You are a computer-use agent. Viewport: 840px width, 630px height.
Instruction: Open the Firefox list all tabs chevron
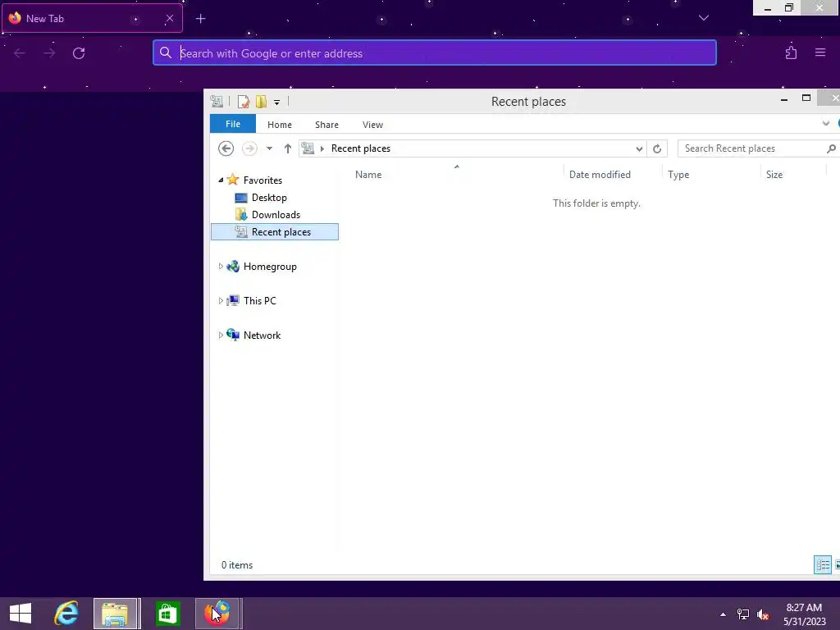703,18
